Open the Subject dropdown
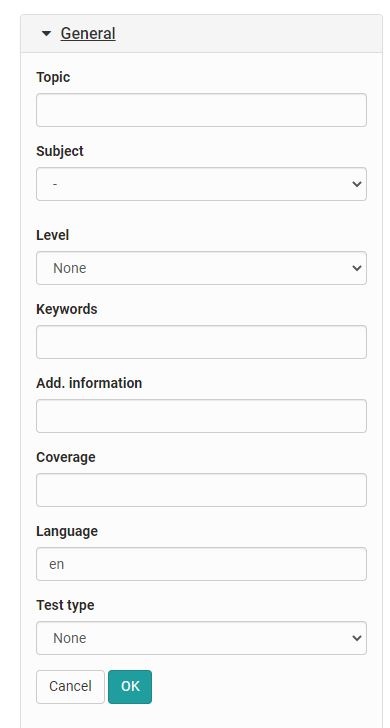390x728 pixels. point(202,184)
